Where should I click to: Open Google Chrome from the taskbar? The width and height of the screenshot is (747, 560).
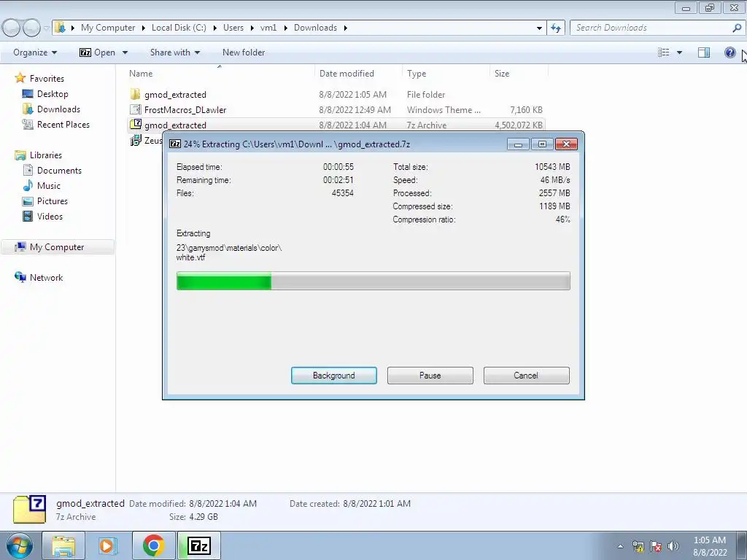[153, 545]
